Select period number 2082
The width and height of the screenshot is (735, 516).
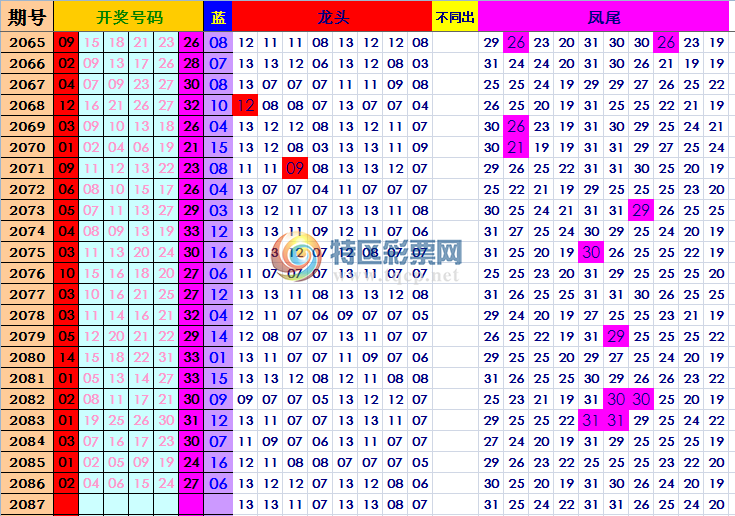[x=27, y=399]
